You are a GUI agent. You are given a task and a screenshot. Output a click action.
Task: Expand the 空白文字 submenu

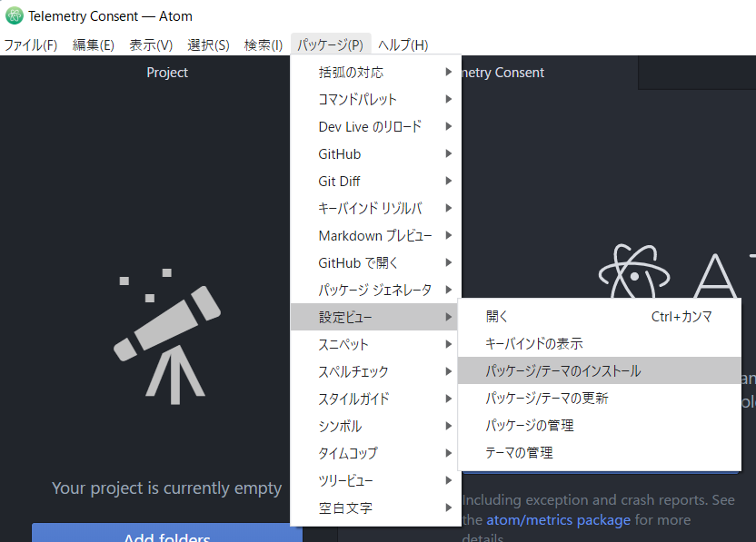click(x=375, y=508)
